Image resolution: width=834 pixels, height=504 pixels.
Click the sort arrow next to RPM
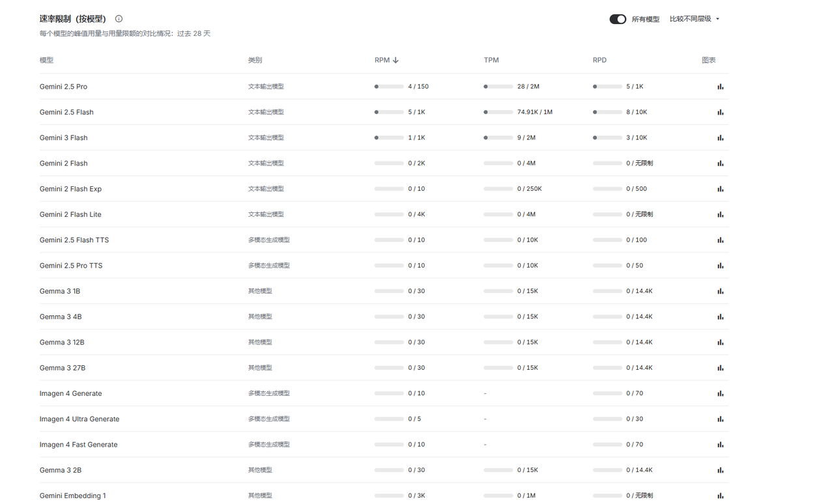coord(395,60)
